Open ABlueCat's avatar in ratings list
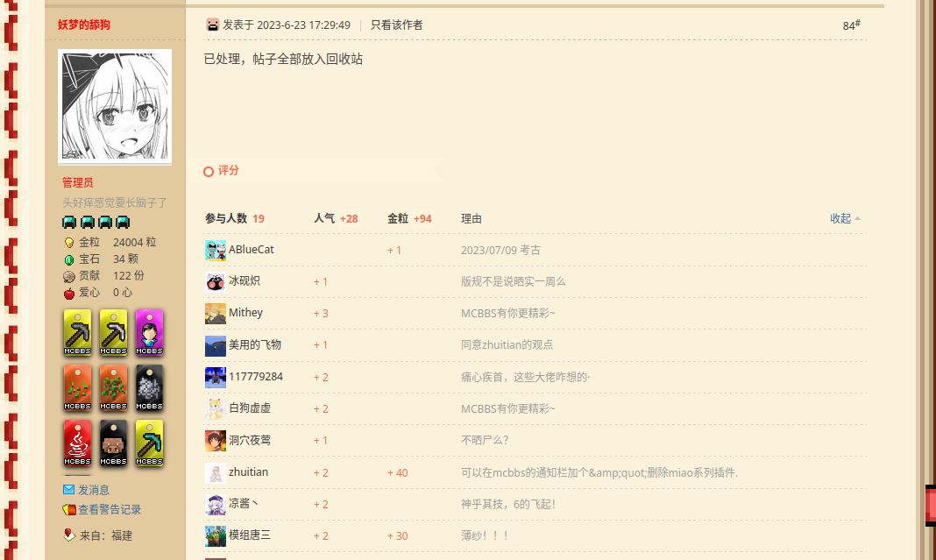This screenshot has width=936, height=560. tap(215, 250)
